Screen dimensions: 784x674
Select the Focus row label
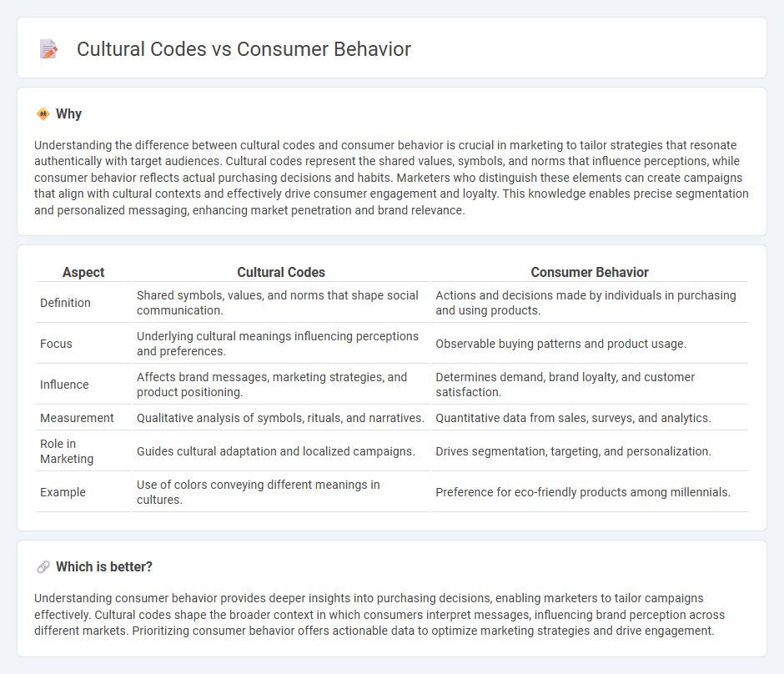tap(56, 344)
